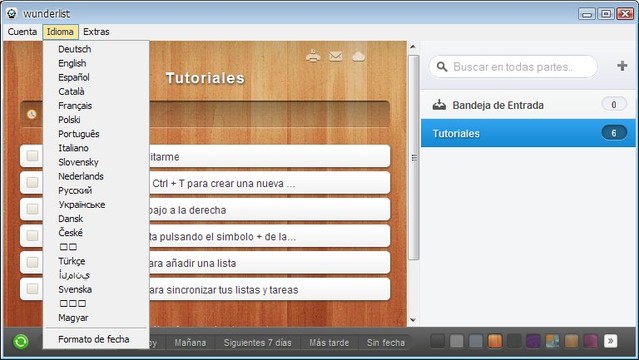This screenshot has height=360, width=639.
Task: Select the tan wood background swatch
Action: tap(571, 341)
